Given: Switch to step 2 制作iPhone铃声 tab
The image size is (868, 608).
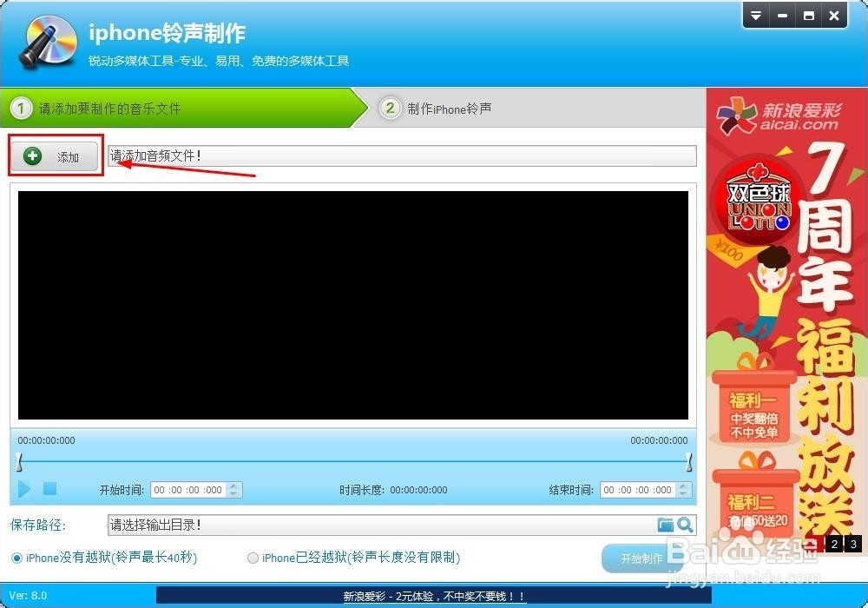Looking at the screenshot, I should tap(437, 108).
